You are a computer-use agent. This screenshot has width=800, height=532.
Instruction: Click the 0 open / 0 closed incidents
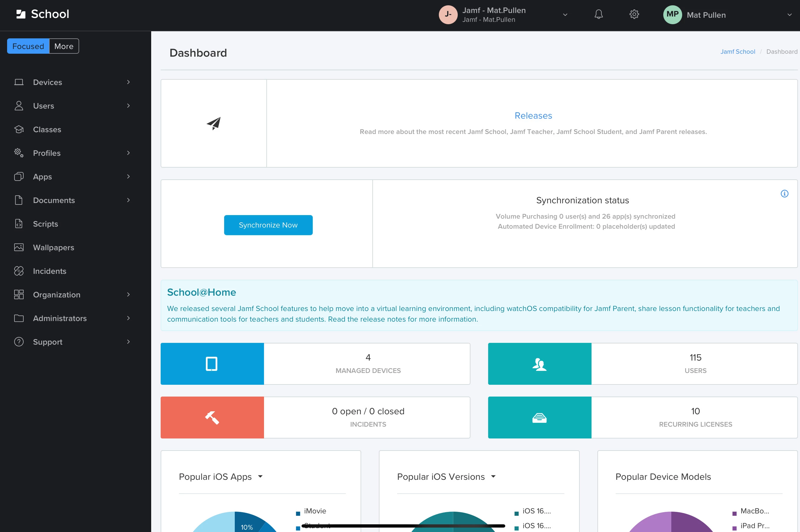click(x=368, y=411)
